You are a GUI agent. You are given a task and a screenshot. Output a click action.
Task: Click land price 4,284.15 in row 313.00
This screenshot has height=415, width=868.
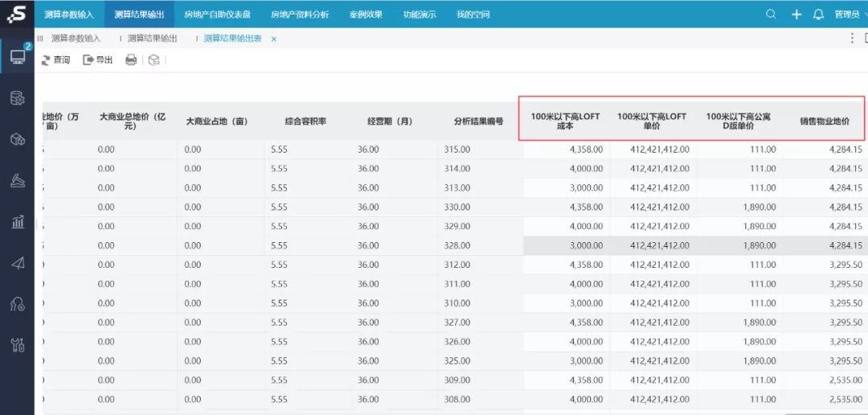click(825, 188)
